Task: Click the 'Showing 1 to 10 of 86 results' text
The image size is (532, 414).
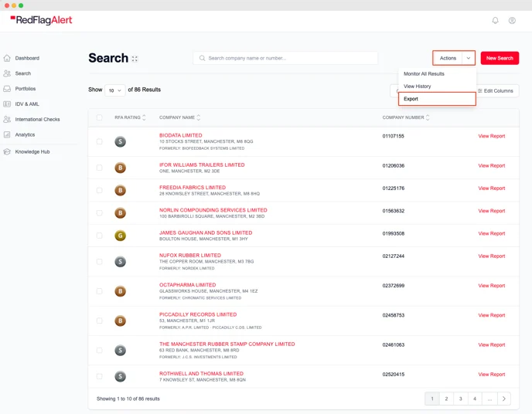Action: click(128, 399)
